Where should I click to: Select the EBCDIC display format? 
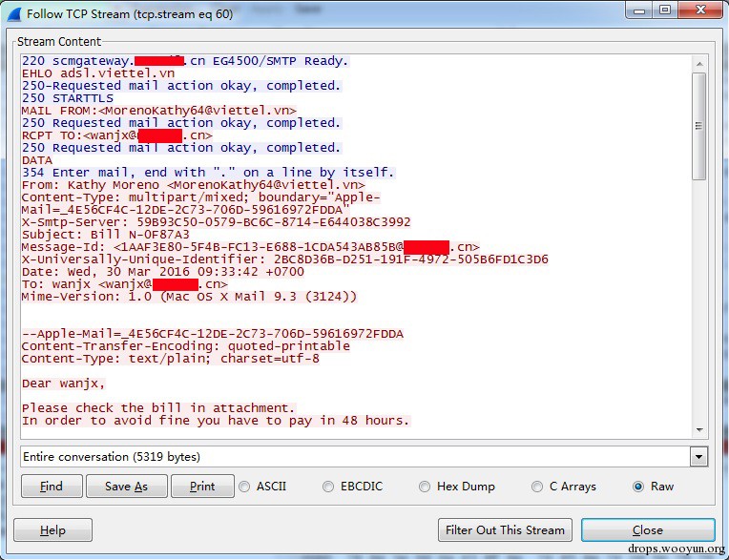[x=329, y=487]
